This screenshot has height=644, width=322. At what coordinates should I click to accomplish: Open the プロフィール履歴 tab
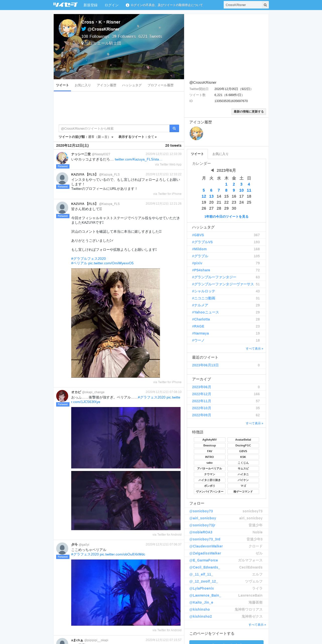click(x=160, y=85)
